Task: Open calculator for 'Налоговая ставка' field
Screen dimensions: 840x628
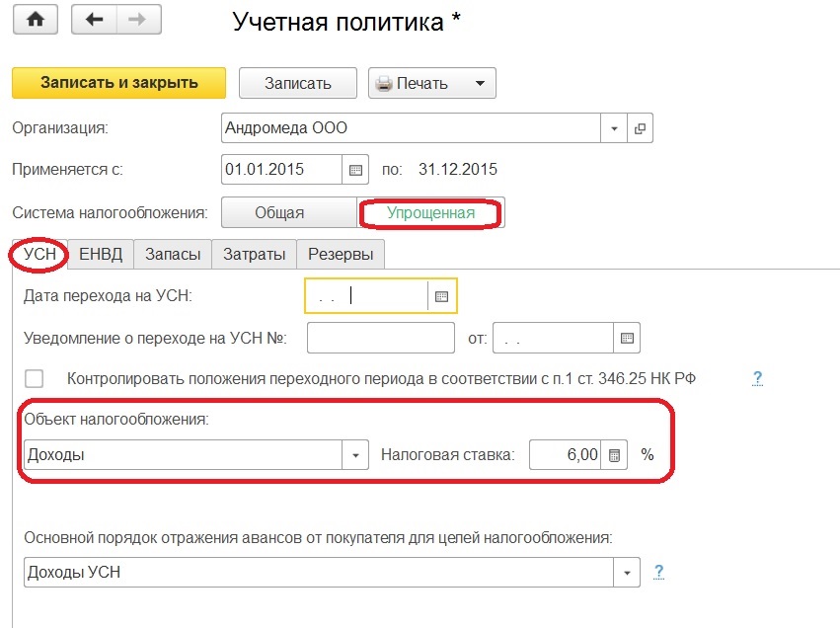Action: pos(614,455)
